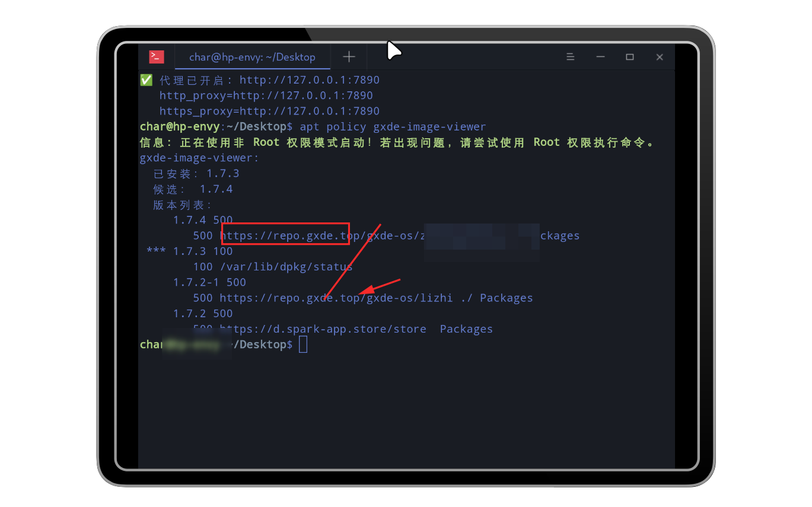Click the repo.gxde.top lizhi Packages URL
This screenshot has width=812, height=507.
pos(376,298)
